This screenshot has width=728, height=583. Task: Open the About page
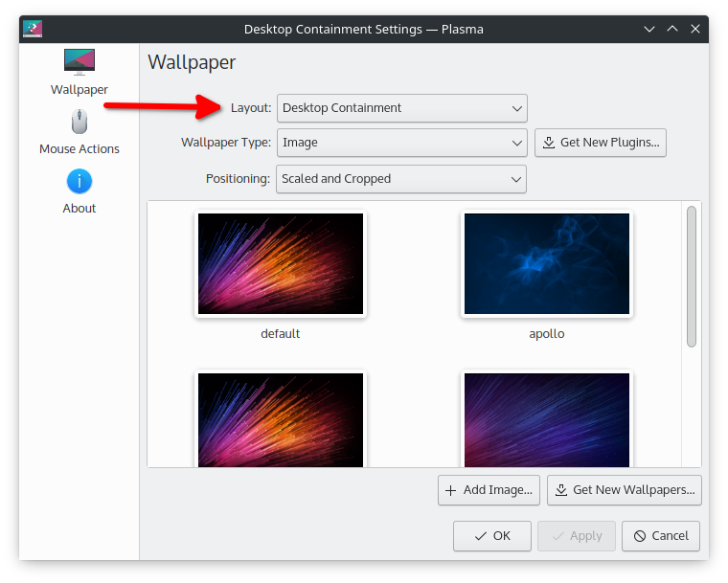[79, 191]
